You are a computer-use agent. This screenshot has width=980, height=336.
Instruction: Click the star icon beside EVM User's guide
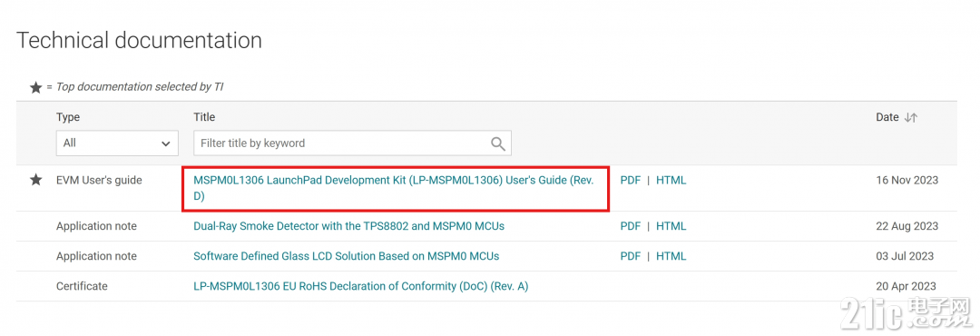point(36,180)
